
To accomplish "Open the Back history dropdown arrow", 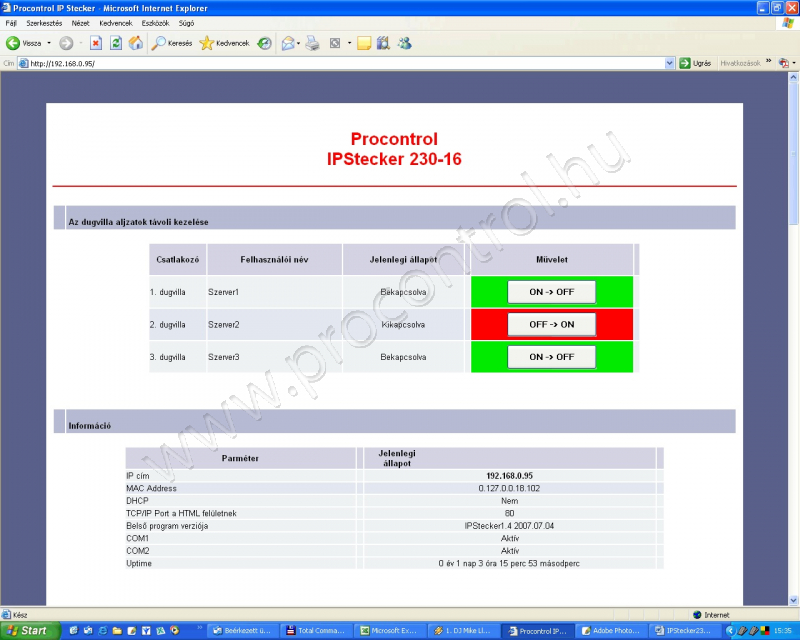I will tap(49, 43).
